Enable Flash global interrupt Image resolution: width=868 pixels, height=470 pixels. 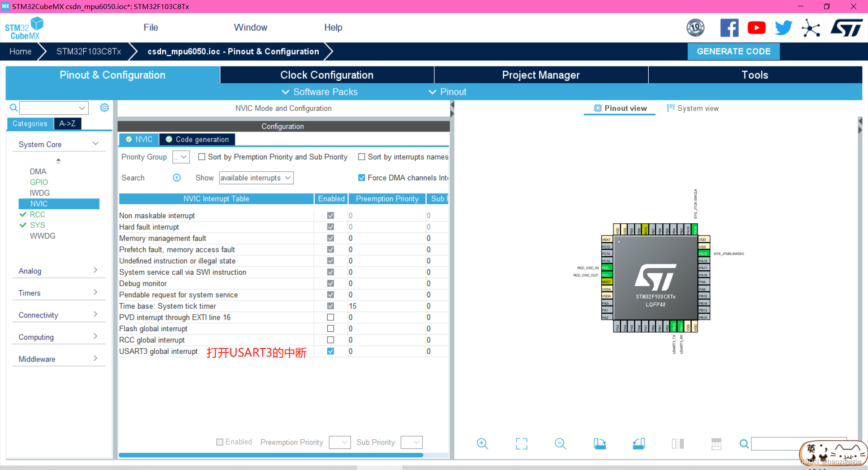(330, 329)
